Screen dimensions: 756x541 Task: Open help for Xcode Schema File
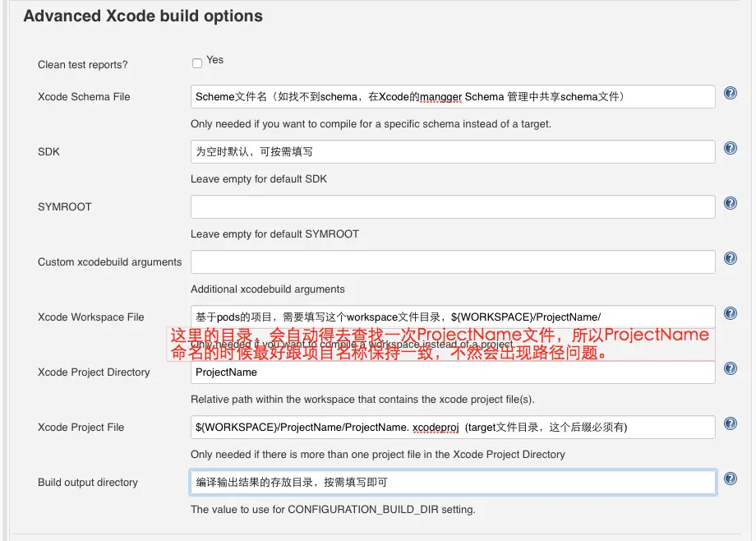731,93
